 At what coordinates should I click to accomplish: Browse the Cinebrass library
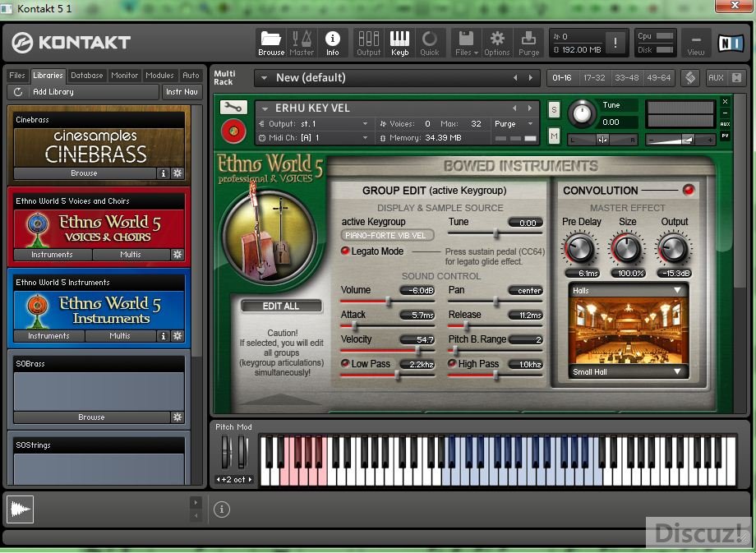[85, 173]
